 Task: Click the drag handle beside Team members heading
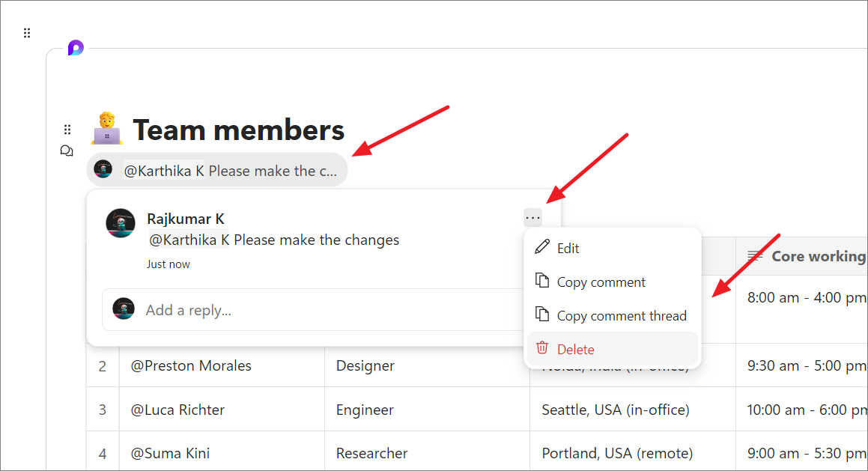point(67,130)
